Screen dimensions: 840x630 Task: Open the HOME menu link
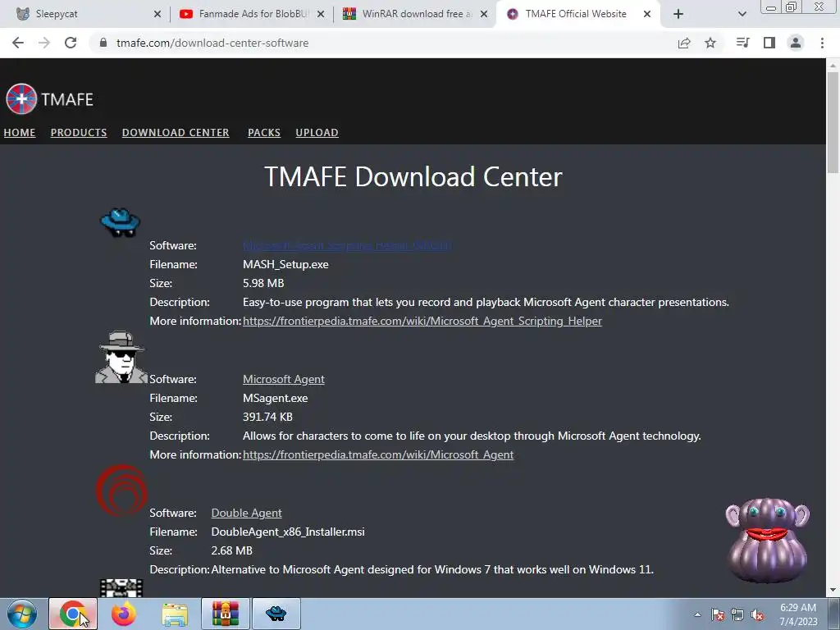20,132
